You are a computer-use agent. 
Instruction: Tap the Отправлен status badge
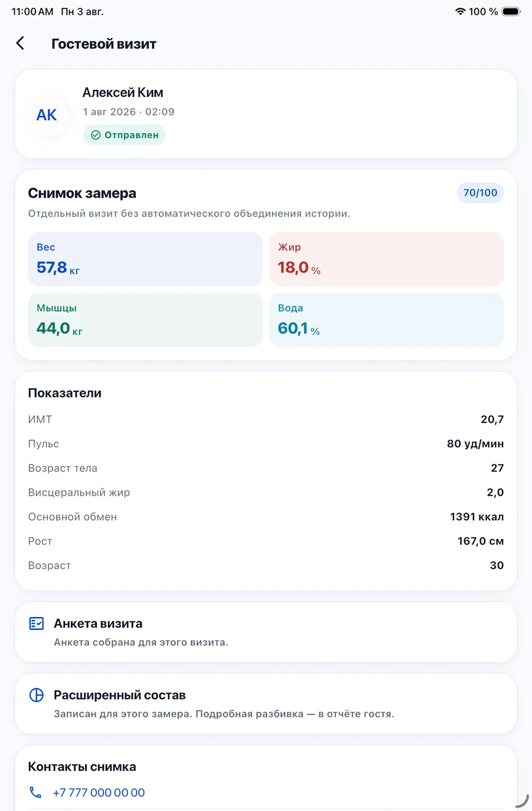[125, 135]
